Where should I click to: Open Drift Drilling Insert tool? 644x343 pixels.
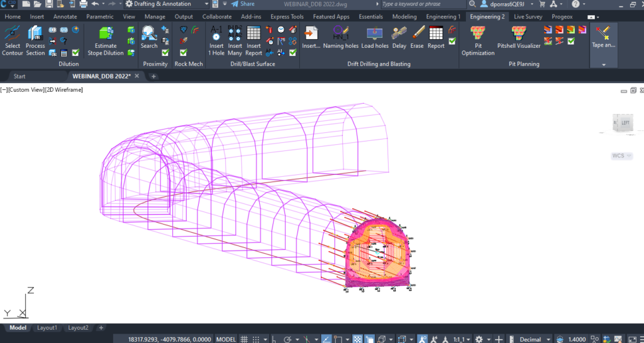(311, 37)
